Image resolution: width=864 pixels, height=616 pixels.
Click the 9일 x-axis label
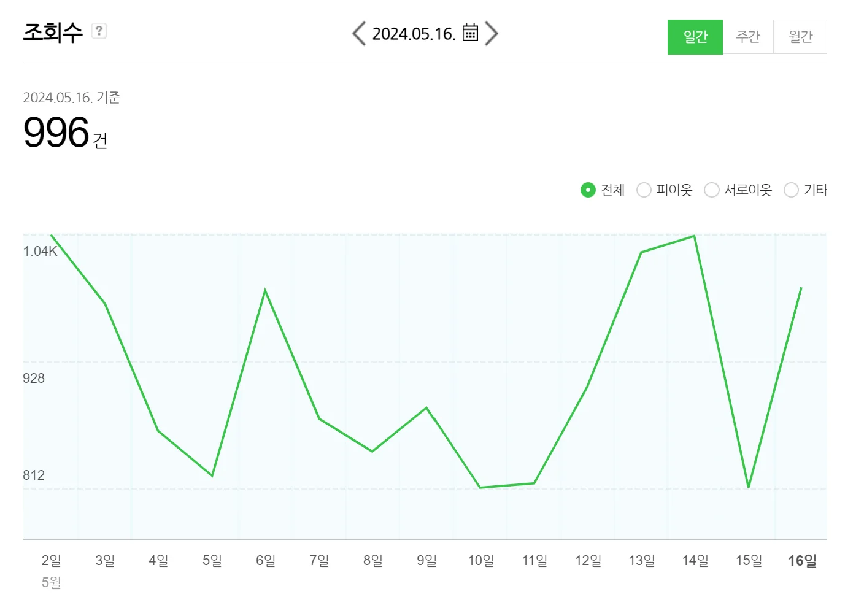(x=426, y=560)
